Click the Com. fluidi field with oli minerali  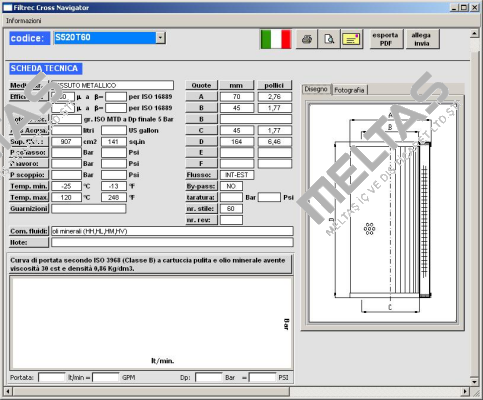tap(172, 231)
